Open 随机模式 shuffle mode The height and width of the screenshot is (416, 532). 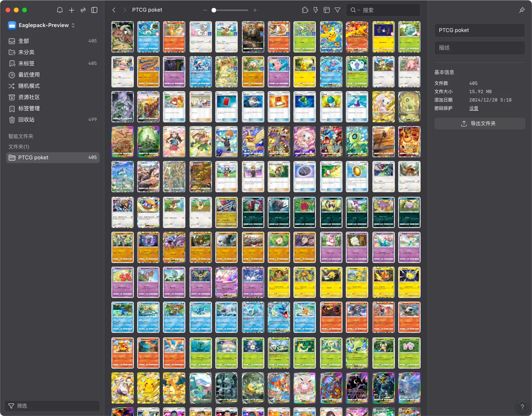[x=53, y=86]
